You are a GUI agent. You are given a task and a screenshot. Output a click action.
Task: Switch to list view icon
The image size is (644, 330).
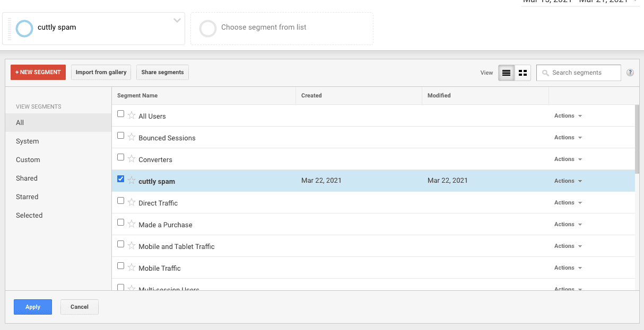[506, 73]
